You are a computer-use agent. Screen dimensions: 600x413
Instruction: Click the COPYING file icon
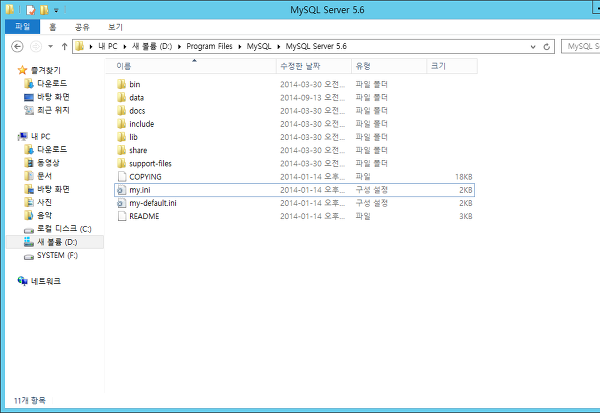click(x=122, y=176)
